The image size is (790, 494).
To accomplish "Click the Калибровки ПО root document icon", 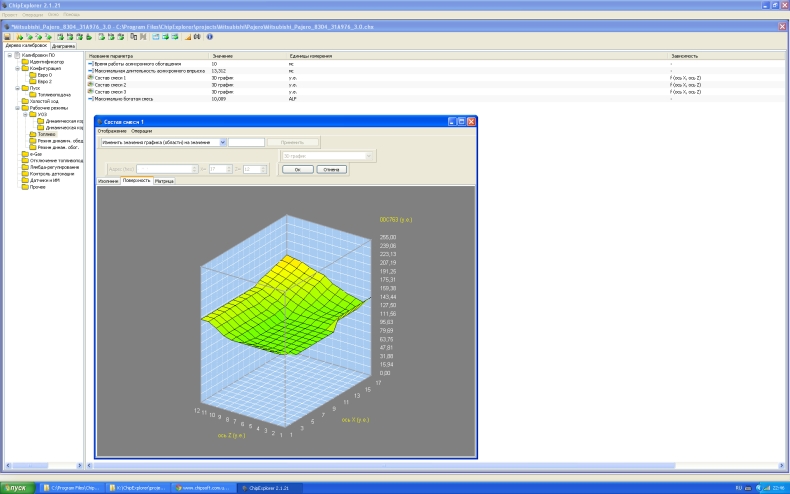I will pos(17,55).
